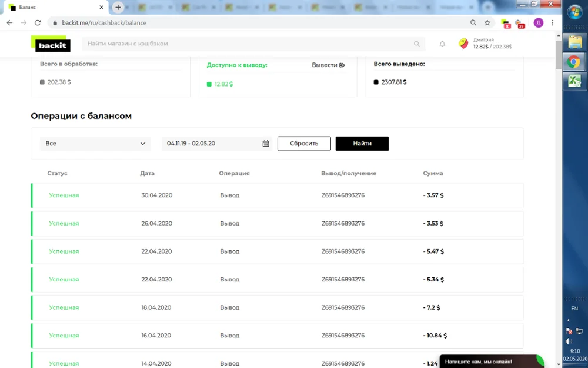Open the Напишите нам, мы онлайн chat widget
The width and height of the screenshot is (588, 368).
[x=491, y=362]
